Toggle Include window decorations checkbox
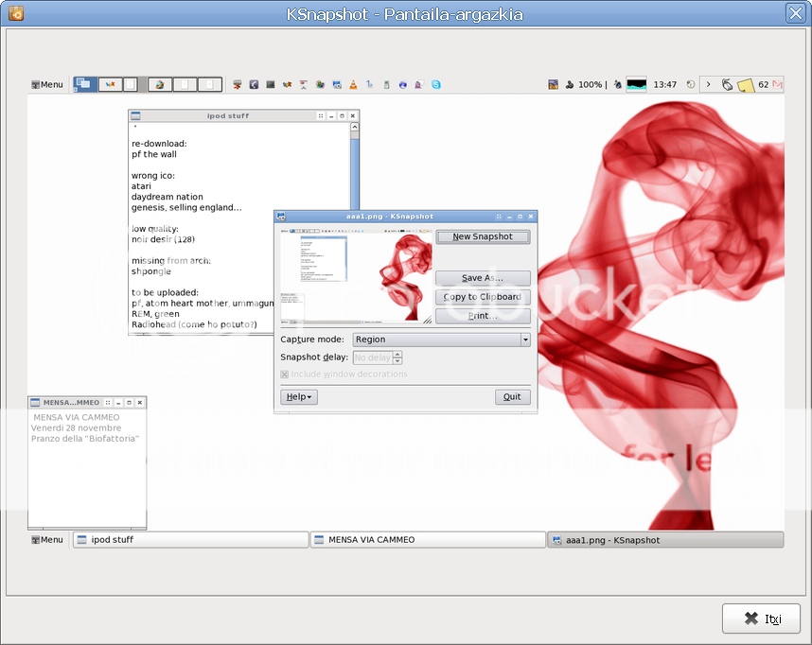Screen dimensions: 812x645 point(285,375)
